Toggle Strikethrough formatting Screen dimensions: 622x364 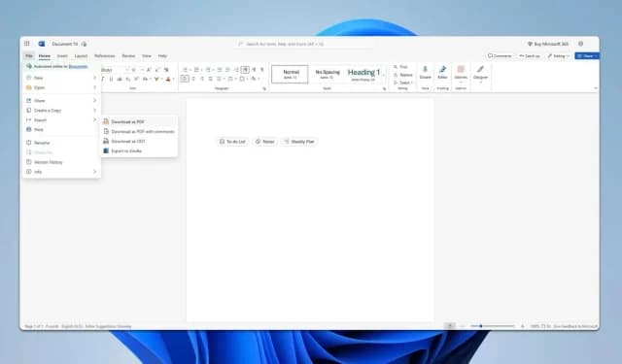click(120, 79)
